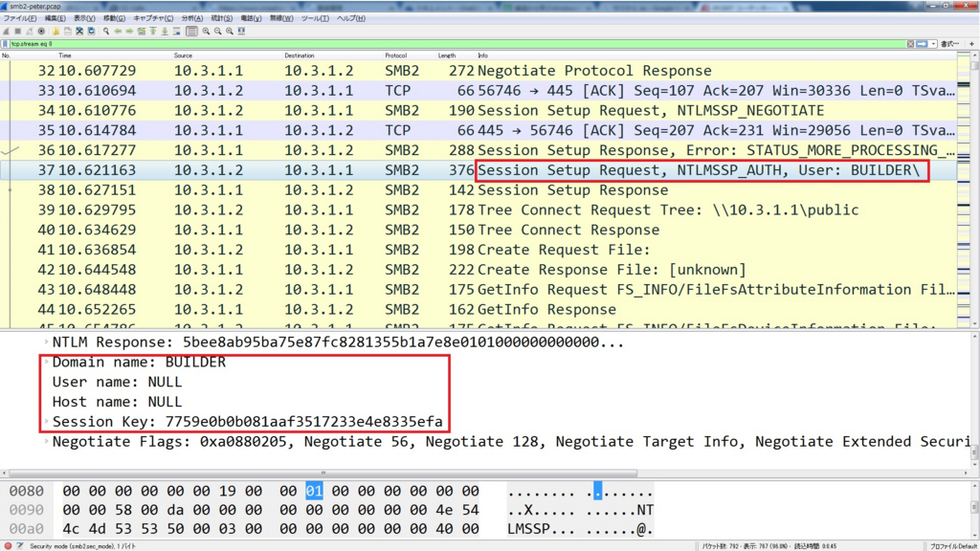This screenshot has width=980, height=551.
Task: Toggle packet list colorization
Action: tap(191, 32)
